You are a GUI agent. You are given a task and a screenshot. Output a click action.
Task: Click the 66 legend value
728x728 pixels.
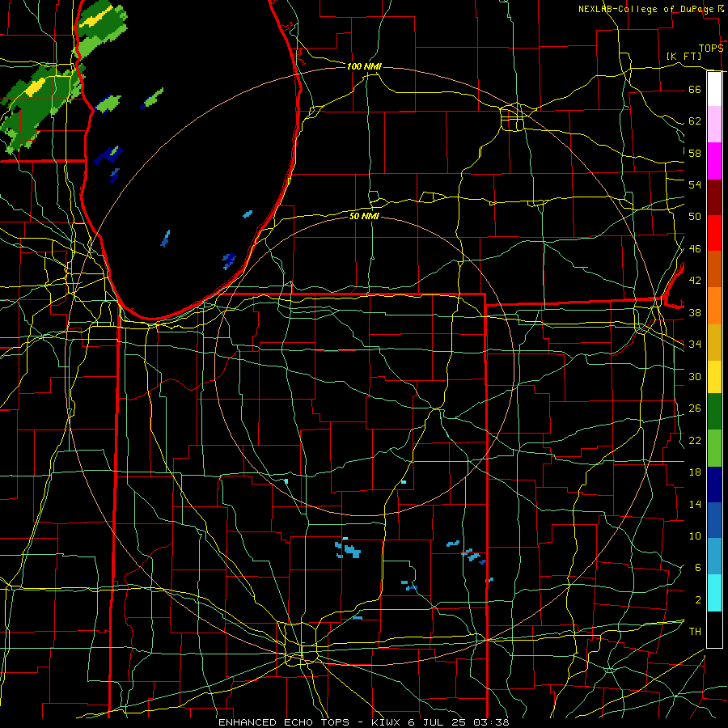(x=695, y=89)
